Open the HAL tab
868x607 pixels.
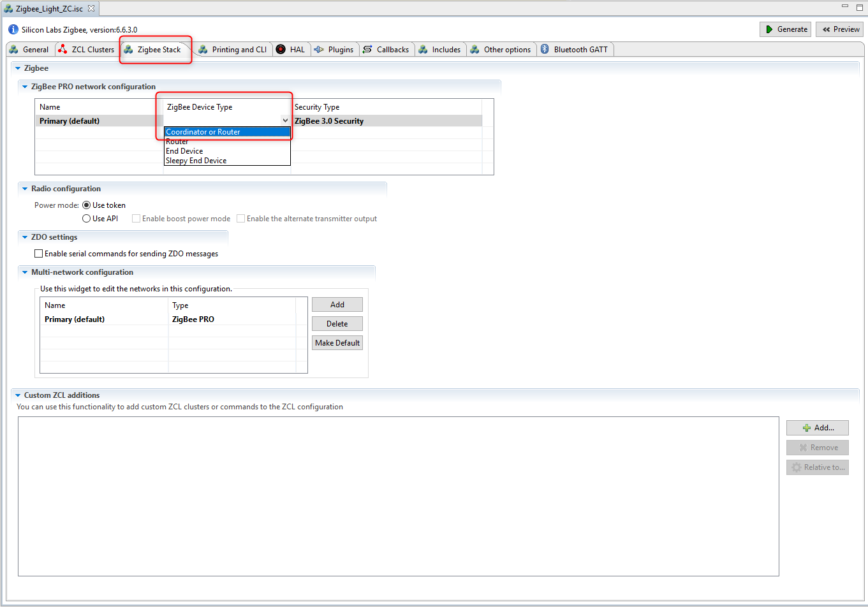coord(291,50)
